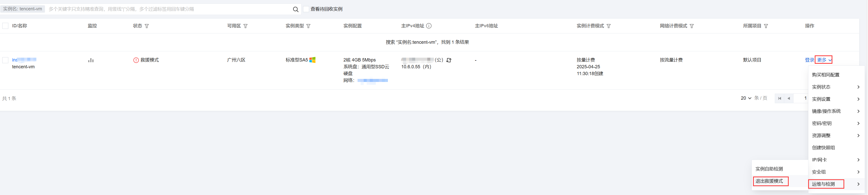Click the 实例名: tencent-vm filter tag

pos(22,9)
